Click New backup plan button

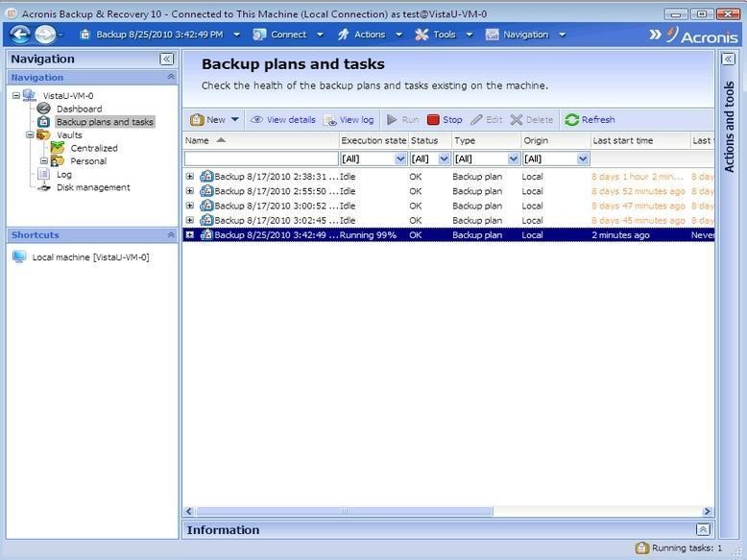click(x=207, y=120)
